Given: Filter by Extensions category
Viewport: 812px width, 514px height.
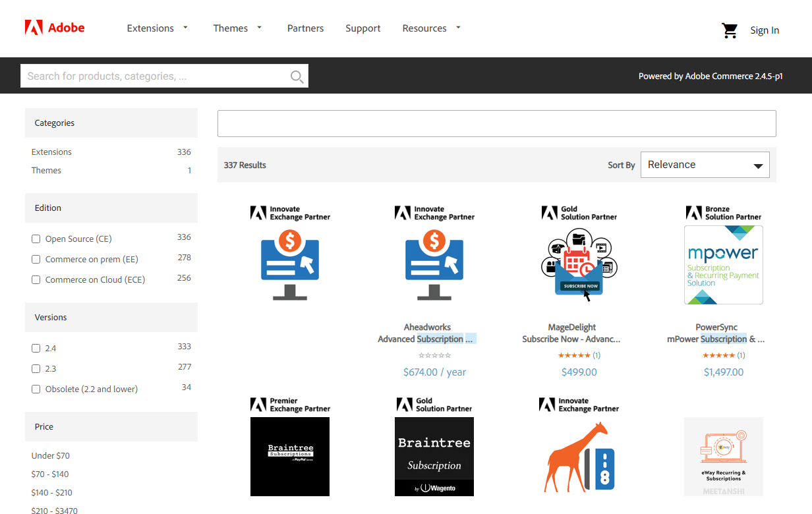Looking at the screenshot, I should (51, 152).
